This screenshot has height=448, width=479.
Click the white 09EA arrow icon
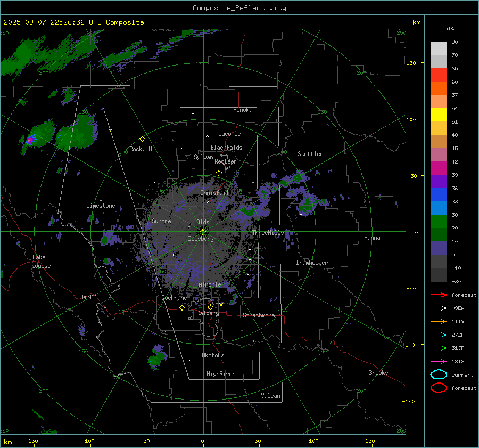[439, 308]
